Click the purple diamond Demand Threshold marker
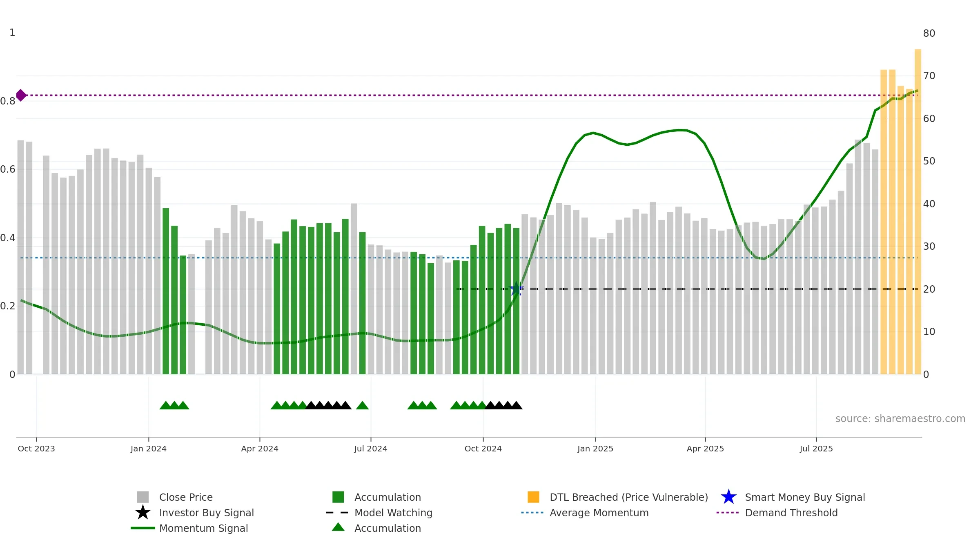This screenshot has height=551, width=980. 21,95
